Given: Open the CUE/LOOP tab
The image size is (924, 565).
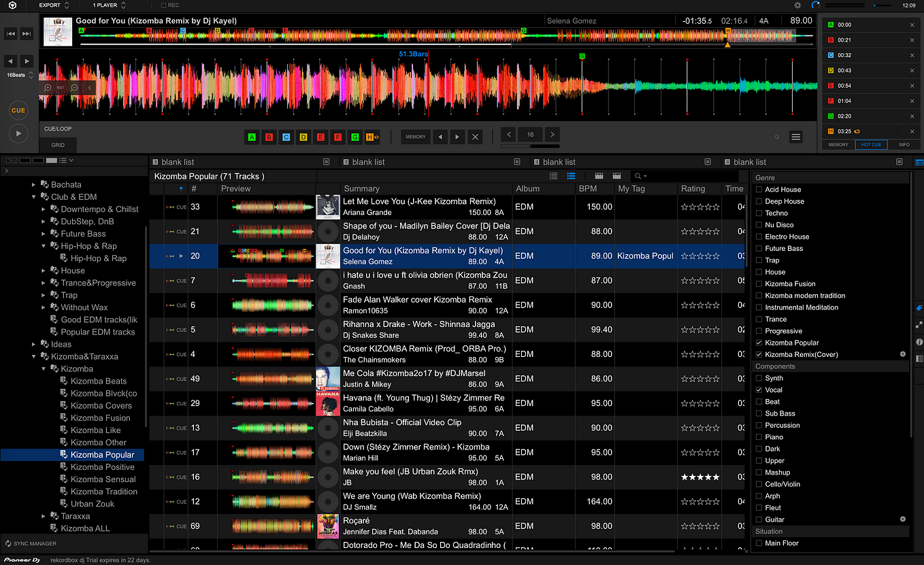Looking at the screenshot, I should tap(58, 129).
